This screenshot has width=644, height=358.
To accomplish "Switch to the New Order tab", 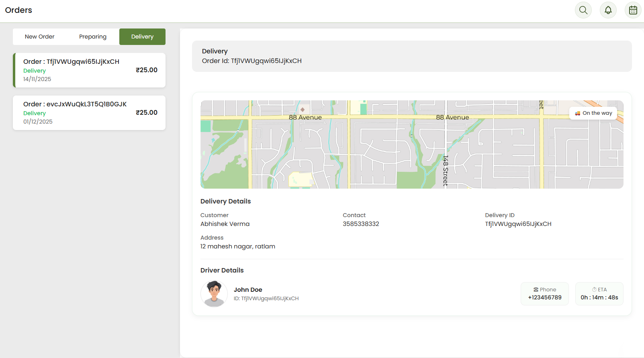I will coord(39,37).
